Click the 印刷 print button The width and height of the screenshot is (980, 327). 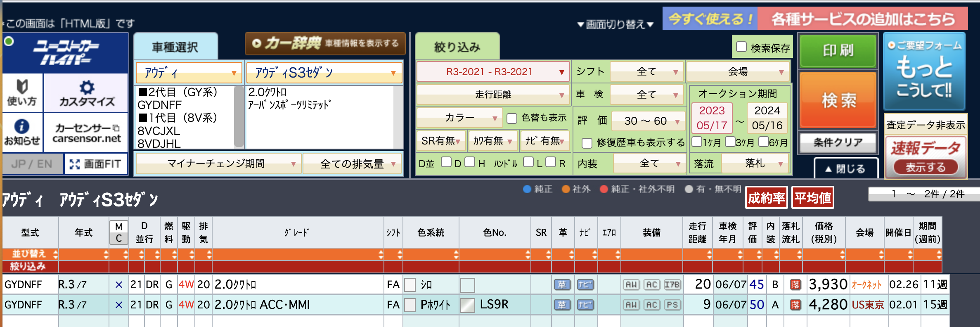838,51
